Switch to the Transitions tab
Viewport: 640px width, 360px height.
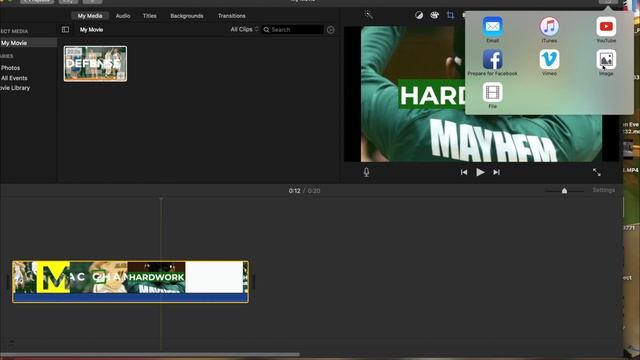(231, 16)
